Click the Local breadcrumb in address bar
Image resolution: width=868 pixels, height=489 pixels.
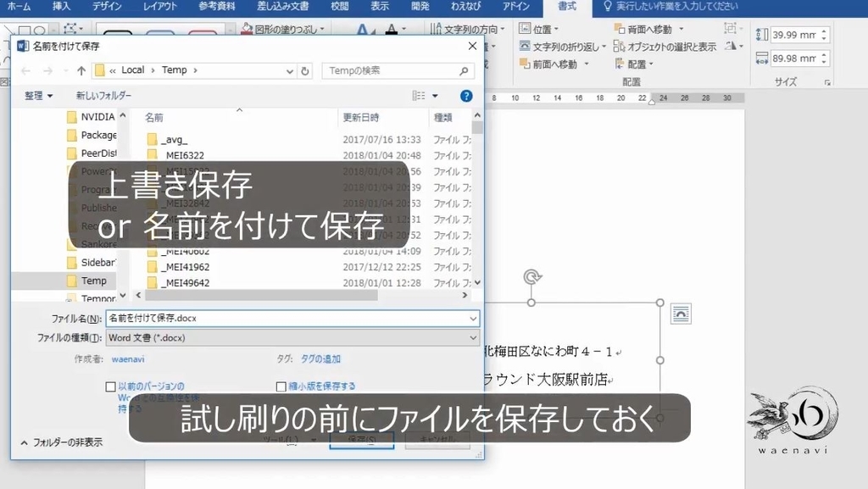pos(133,70)
